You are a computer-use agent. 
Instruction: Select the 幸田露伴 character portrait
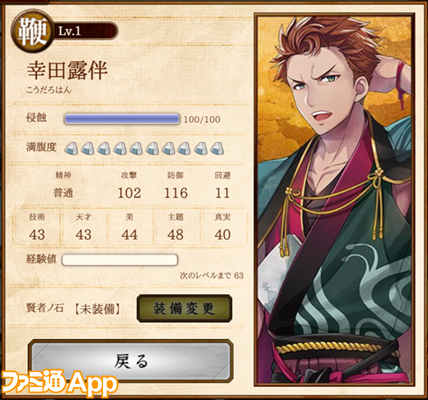[335, 200]
